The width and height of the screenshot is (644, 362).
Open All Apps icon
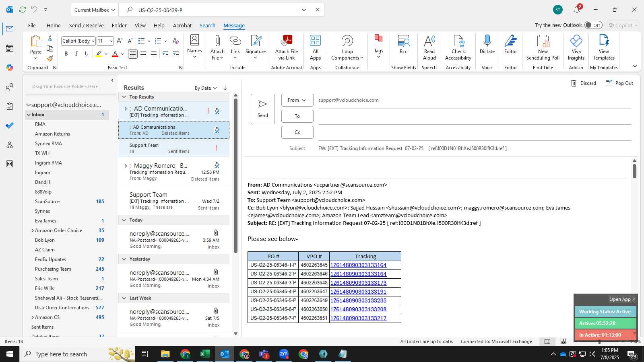point(315,41)
